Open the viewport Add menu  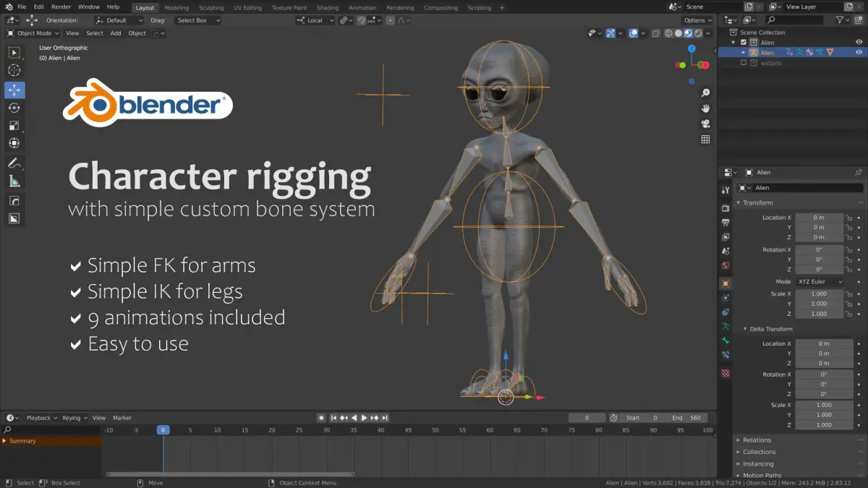[116, 33]
